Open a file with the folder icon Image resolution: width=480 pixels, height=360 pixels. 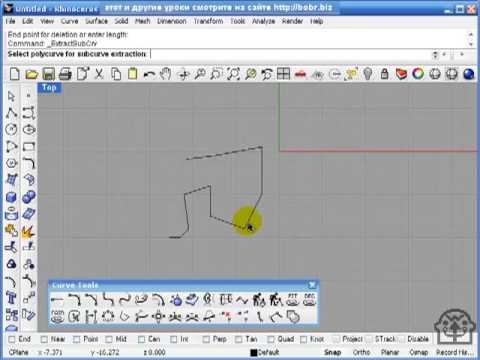coord(32,74)
